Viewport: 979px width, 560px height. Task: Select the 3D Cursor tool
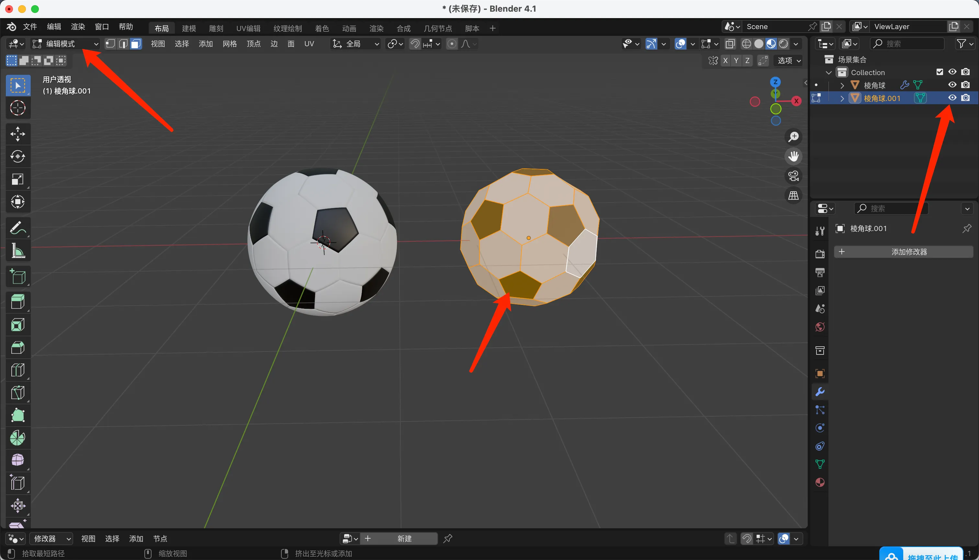click(x=18, y=108)
